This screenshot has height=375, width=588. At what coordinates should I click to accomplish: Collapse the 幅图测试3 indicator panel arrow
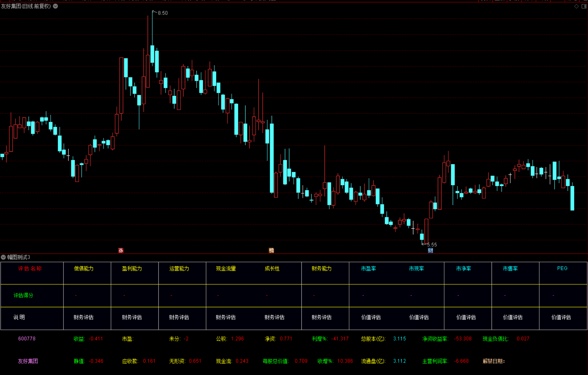coord(3,257)
